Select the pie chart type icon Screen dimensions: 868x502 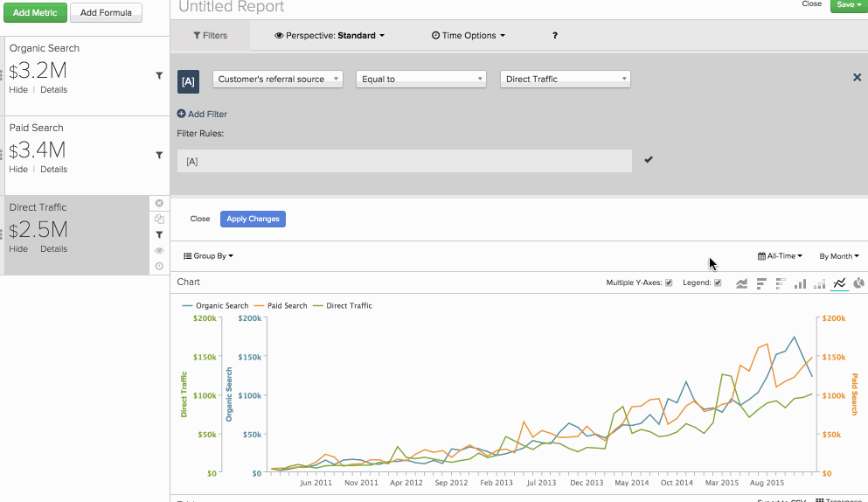859,283
